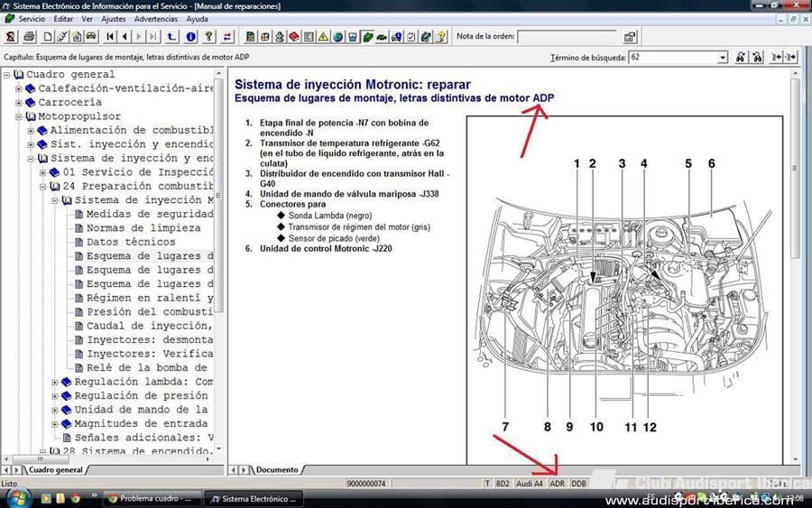Go back with the previous page arrow

125,37
